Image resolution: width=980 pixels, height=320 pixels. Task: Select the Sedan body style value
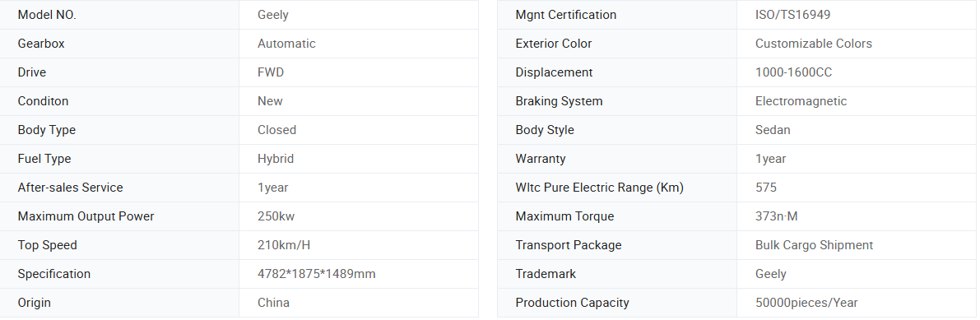[773, 130]
